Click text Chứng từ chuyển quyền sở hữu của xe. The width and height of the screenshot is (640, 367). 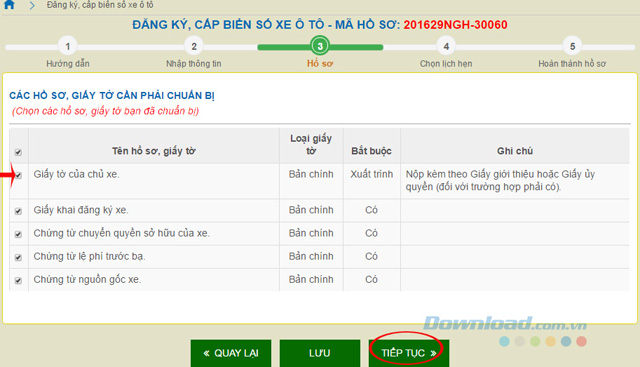tap(122, 233)
